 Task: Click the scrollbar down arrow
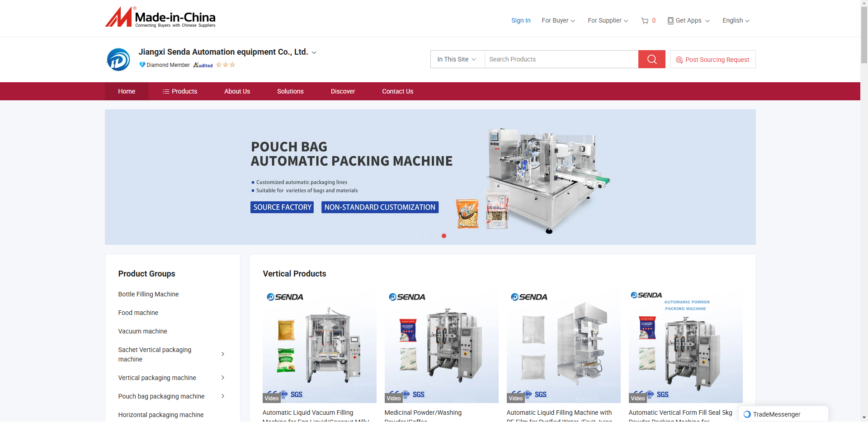tap(864, 418)
